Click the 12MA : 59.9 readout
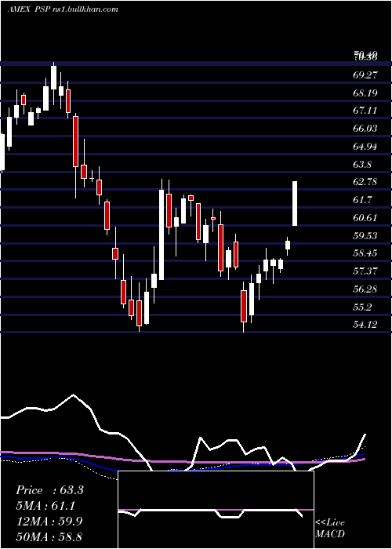Image resolution: width=392 pixels, height=549 pixels. click(49, 522)
